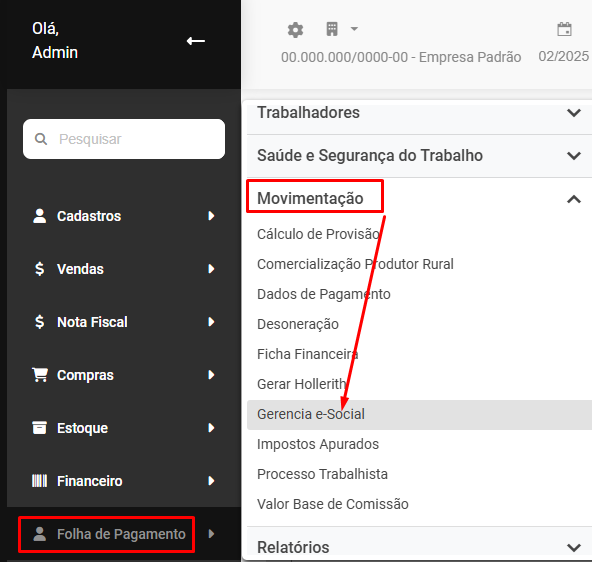Open the company building icon selector

[332, 29]
